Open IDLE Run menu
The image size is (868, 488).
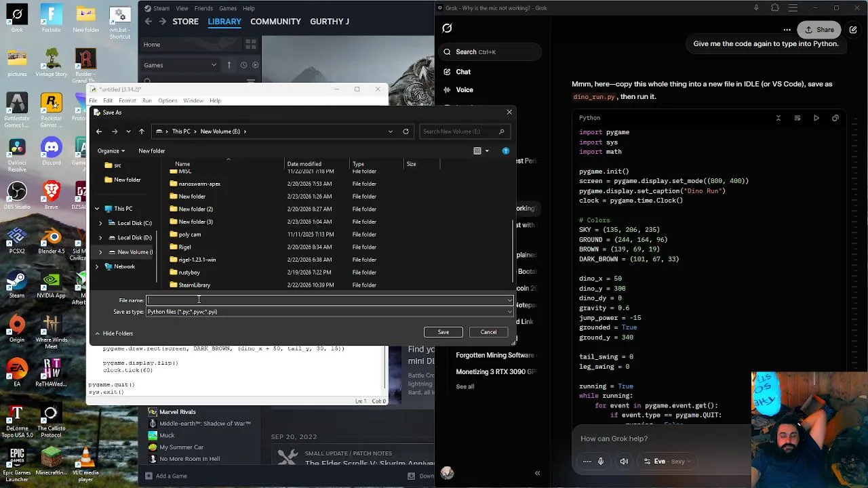pos(146,101)
